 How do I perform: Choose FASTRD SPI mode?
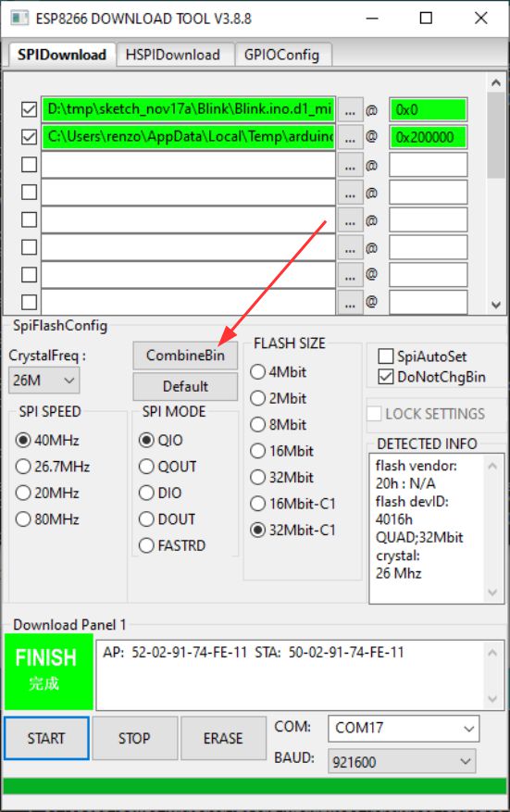(172, 545)
